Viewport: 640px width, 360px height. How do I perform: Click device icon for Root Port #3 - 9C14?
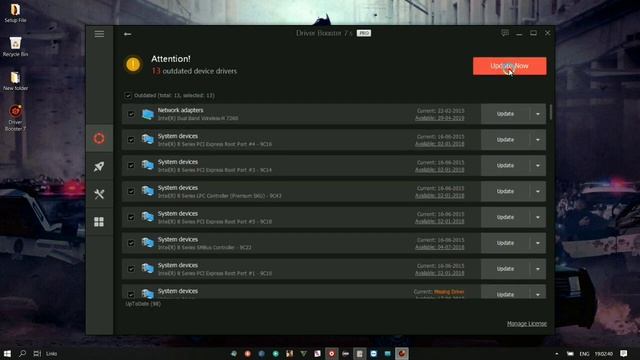pyautogui.click(x=147, y=165)
